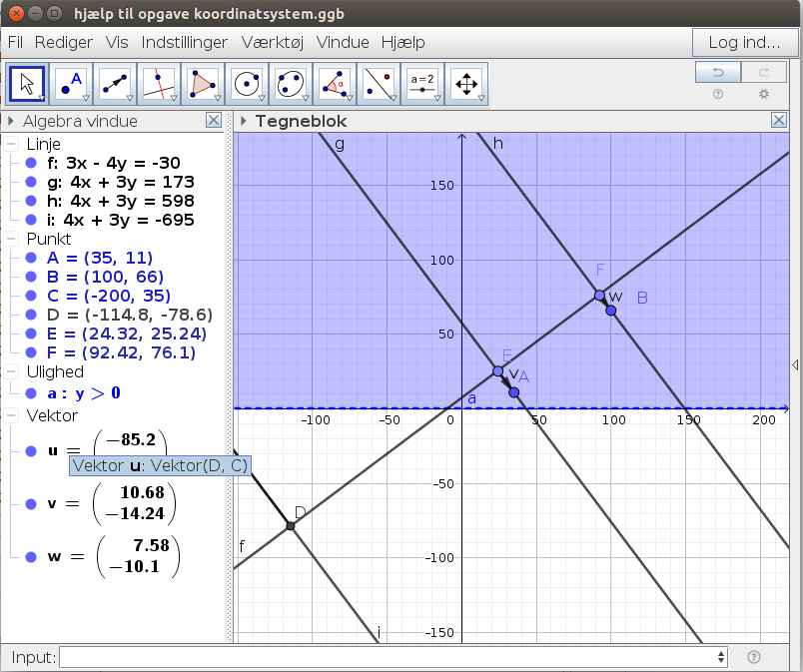Screen dimensions: 803x672
Task: Open the Hjælp menu
Action: [x=402, y=42]
